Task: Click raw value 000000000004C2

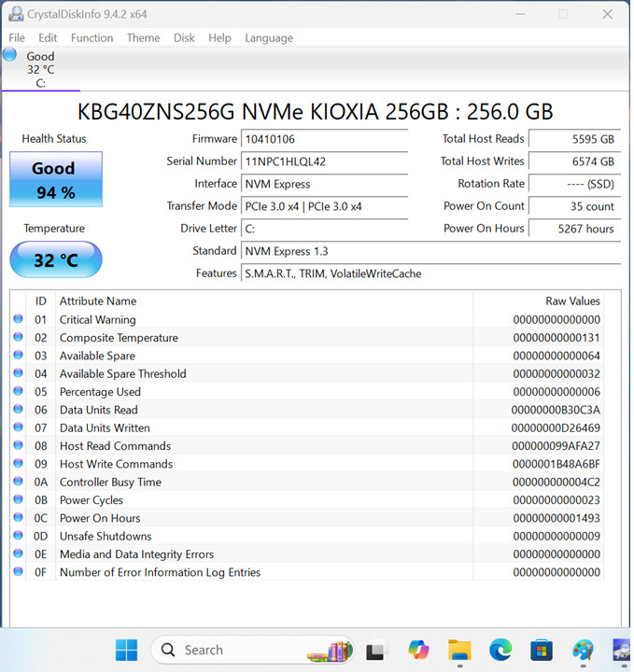Action: click(x=557, y=483)
